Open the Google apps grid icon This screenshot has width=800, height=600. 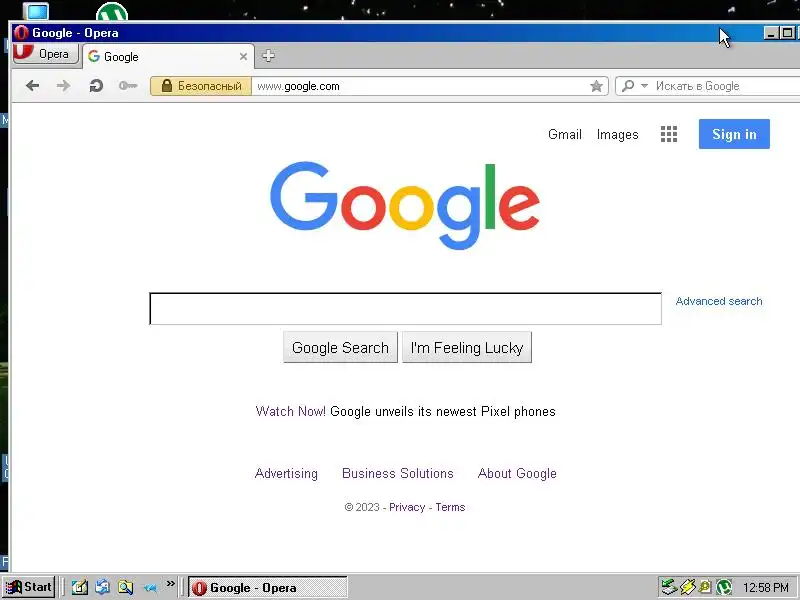669,134
